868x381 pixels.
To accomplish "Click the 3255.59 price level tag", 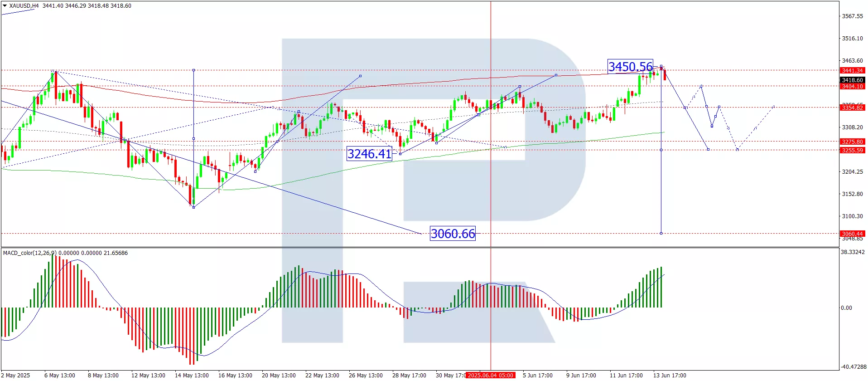I will [852, 150].
